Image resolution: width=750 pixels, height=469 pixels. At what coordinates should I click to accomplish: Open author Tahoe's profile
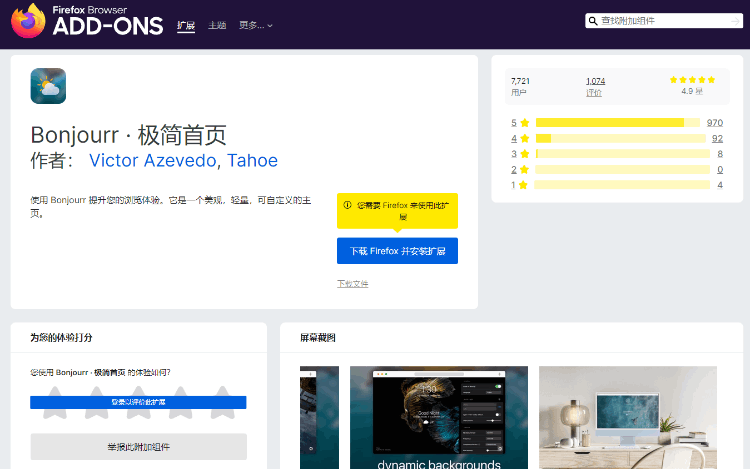click(253, 161)
